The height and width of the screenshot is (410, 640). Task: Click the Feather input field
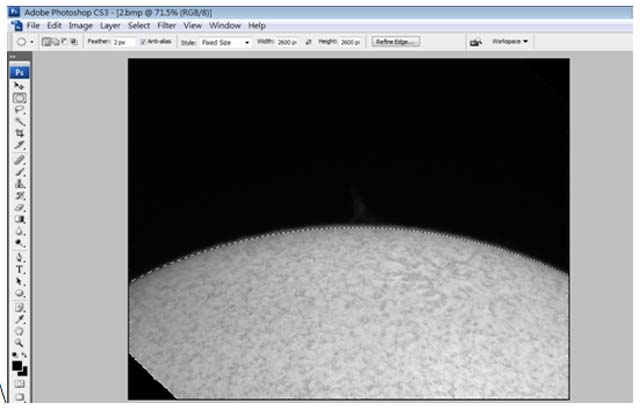123,42
